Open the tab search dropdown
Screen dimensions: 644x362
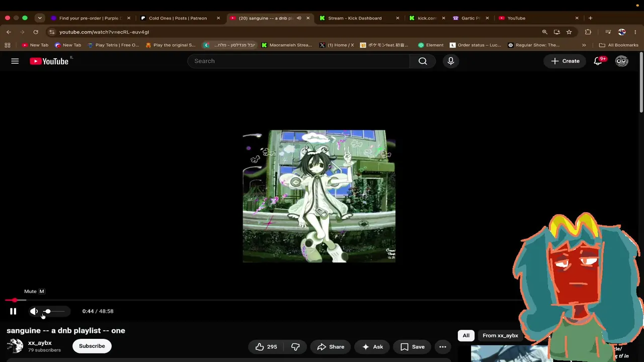click(40, 18)
